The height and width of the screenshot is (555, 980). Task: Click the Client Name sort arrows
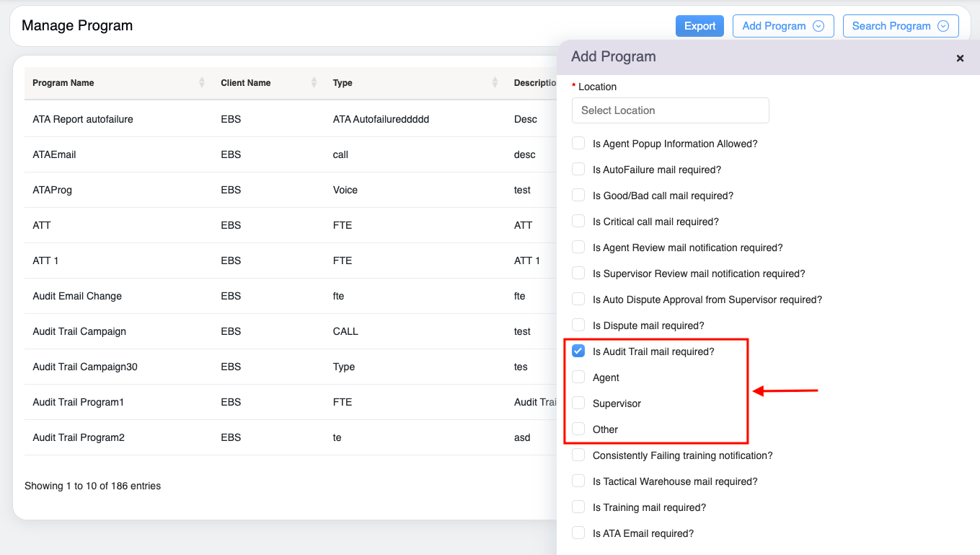tap(314, 83)
